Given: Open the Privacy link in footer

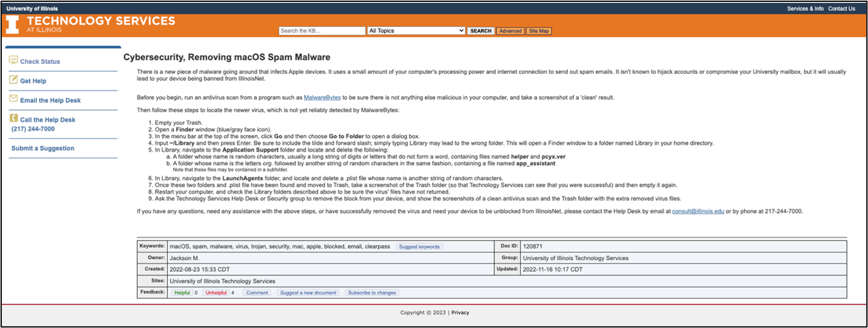Looking at the screenshot, I should [x=460, y=312].
